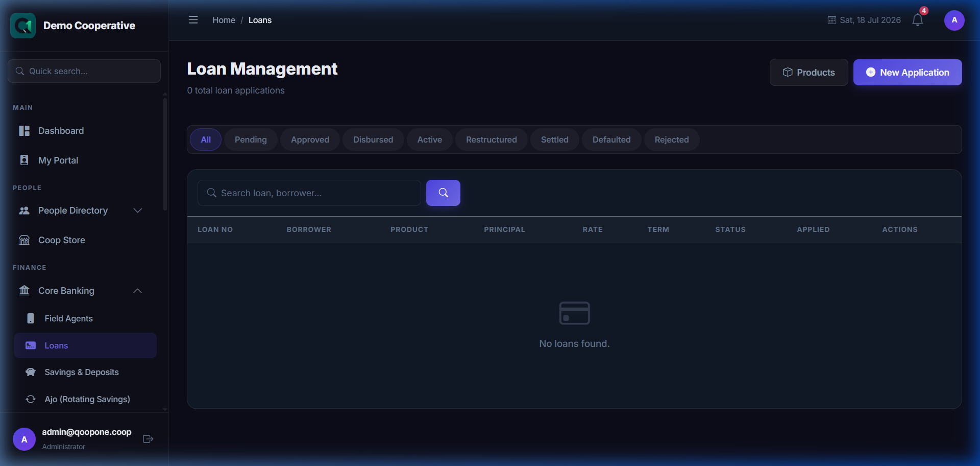The height and width of the screenshot is (466, 980).
Task: Click the sidebar admin avatar circle
Action: [24, 439]
